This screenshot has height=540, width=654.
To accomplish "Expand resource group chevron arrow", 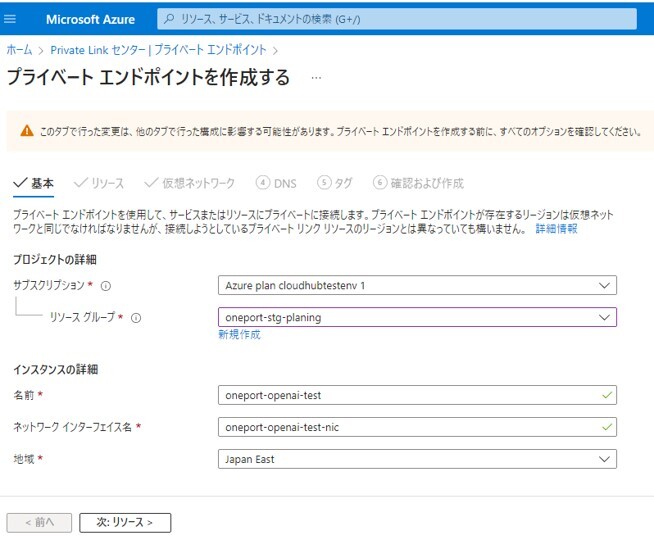I will (x=604, y=318).
